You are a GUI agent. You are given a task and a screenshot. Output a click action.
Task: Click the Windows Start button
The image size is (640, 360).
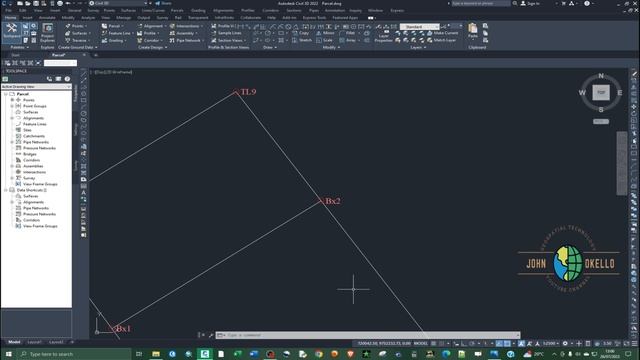click(9, 354)
